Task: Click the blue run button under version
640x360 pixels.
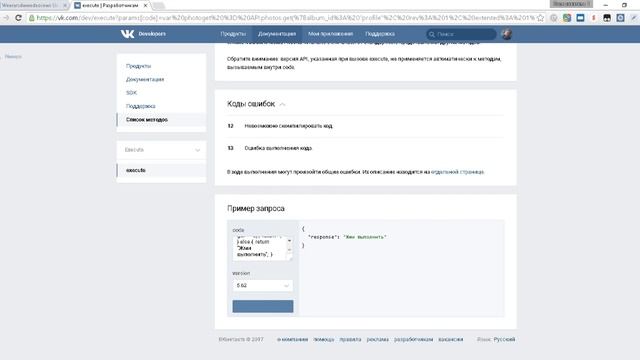Action: click(x=263, y=306)
